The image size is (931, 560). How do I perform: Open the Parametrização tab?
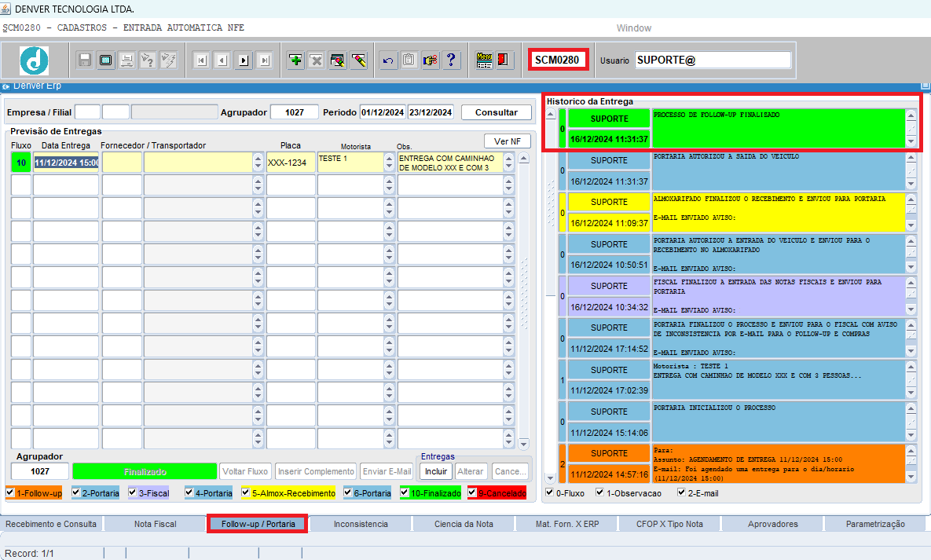(x=875, y=524)
